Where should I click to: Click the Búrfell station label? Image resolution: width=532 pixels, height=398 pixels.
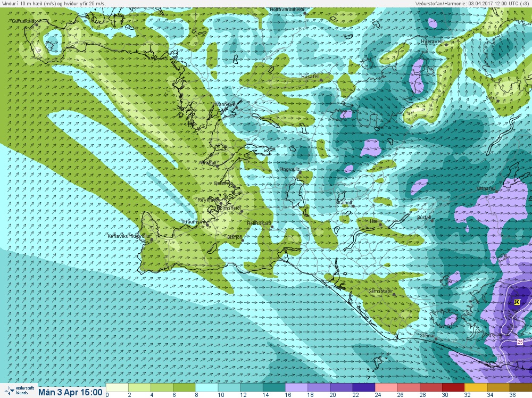click(x=425, y=218)
